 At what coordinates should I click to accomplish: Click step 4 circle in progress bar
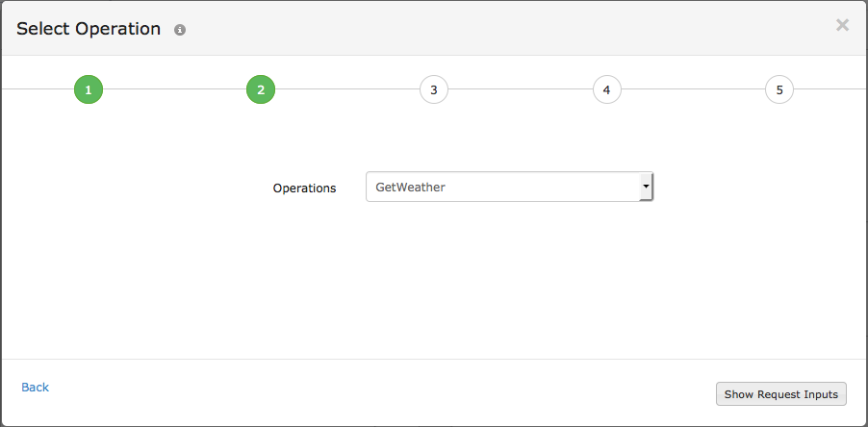coord(606,90)
